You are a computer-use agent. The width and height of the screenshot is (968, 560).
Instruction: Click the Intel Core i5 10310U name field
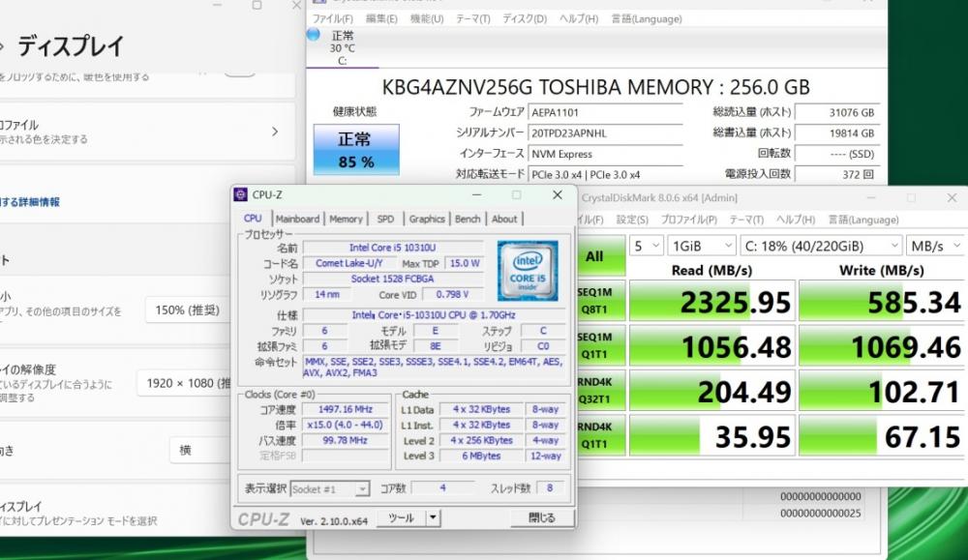[393, 248]
